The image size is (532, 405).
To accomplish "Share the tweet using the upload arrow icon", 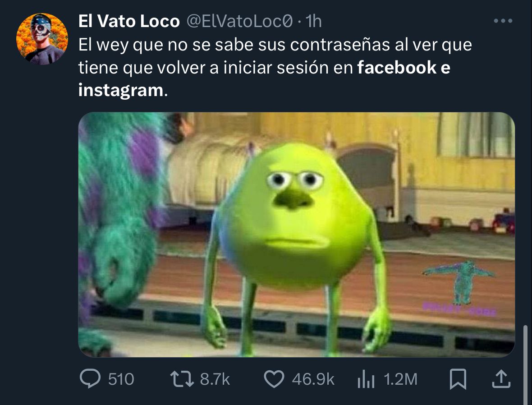I will [x=501, y=379].
